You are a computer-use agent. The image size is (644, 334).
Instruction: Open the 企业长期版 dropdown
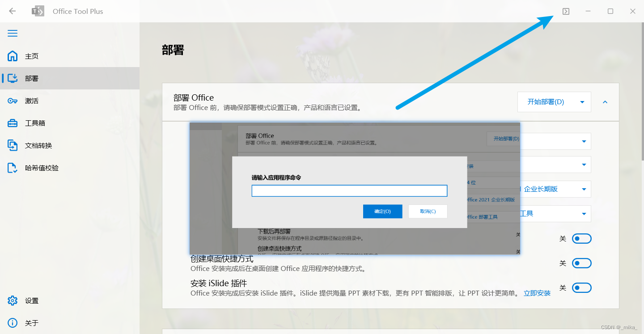tap(555, 189)
